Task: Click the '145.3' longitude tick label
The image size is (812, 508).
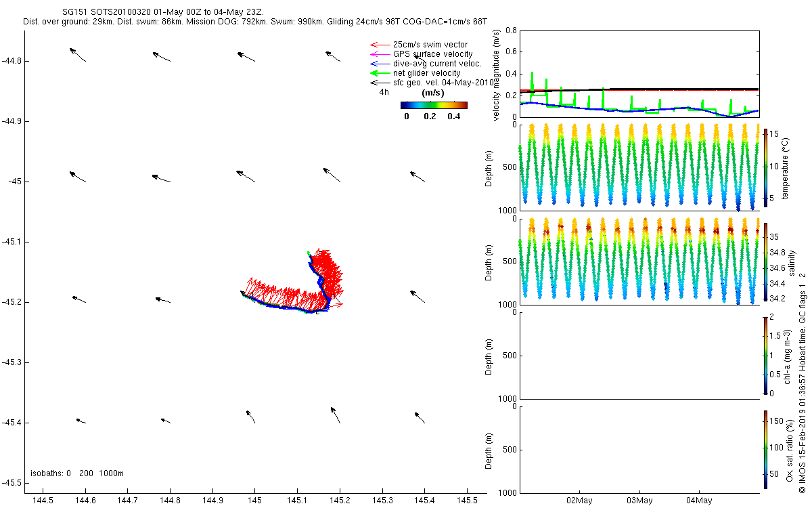Action: [x=382, y=500]
